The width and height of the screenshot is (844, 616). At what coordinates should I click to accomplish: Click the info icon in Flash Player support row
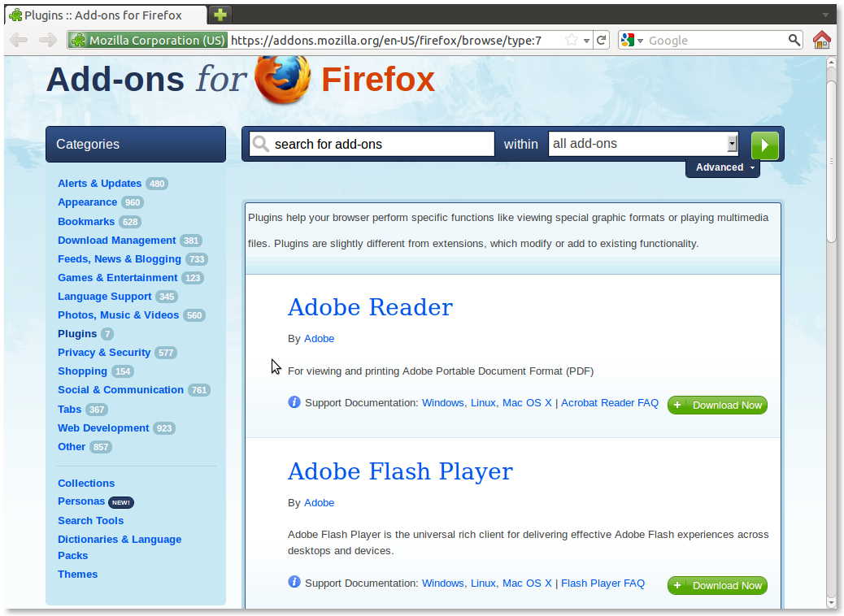coord(294,582)
